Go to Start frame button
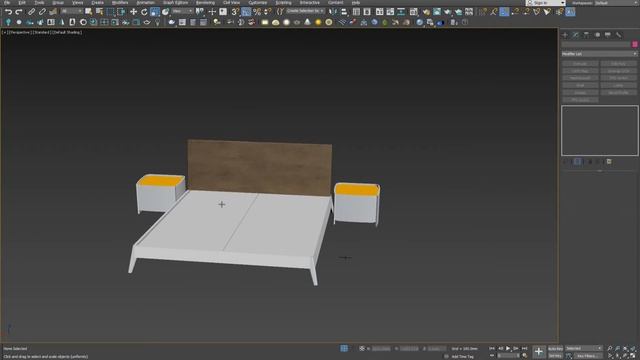Image resolution: width=640 pixels, height=360 pixels. click(x=492, y=348)
